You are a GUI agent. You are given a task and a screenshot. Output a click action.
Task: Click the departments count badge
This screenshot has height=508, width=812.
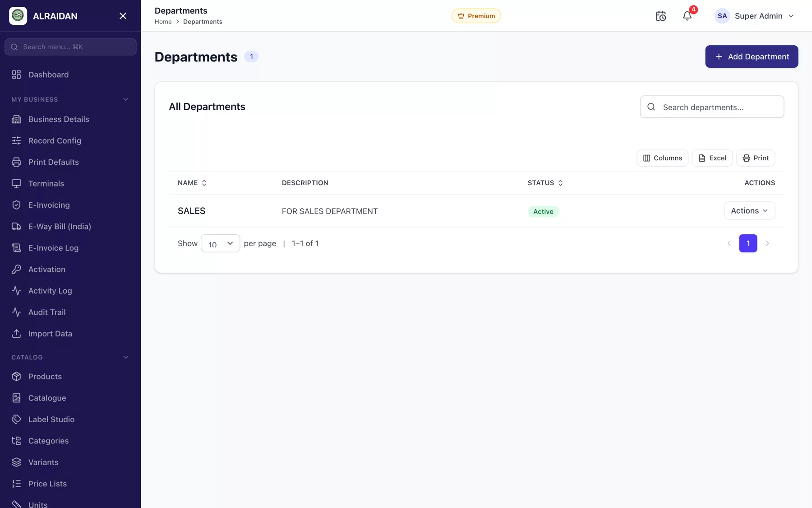(x=251, y=56)
